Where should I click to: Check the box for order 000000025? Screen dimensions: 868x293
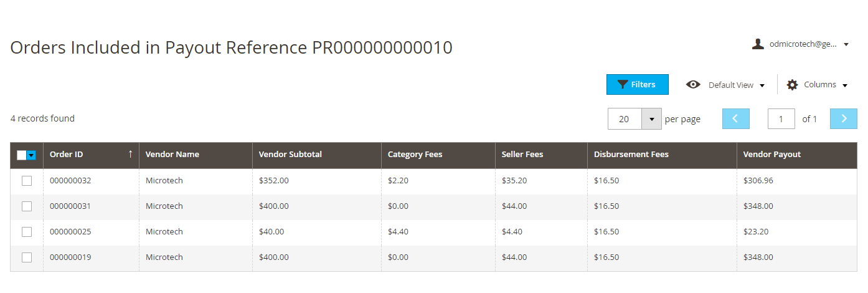click(x=27, y=232)
